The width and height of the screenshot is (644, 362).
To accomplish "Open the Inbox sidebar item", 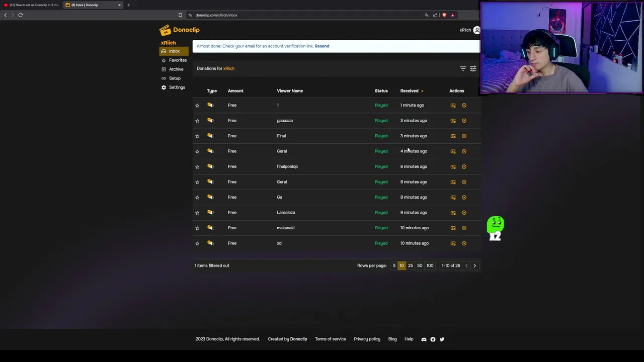I will (174, 51).
